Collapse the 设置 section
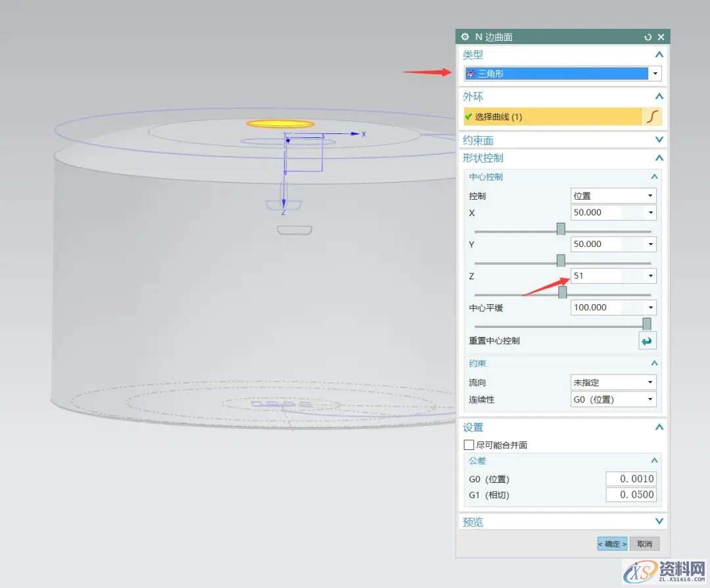This screenshot has width=710, height=588. tap(659, 427)
